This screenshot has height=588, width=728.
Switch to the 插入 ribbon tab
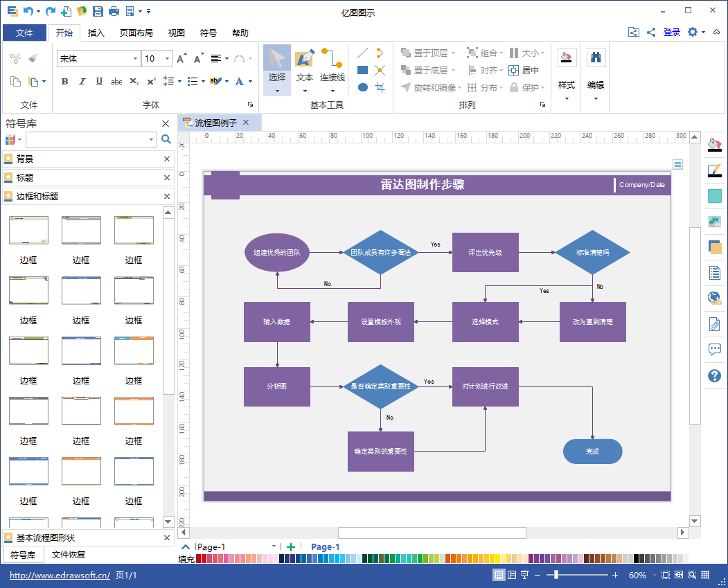point(96,33)
